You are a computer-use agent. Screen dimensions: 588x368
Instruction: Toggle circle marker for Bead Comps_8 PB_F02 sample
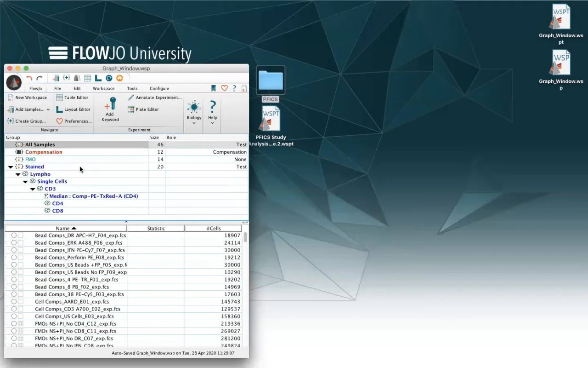click(14, 287)
